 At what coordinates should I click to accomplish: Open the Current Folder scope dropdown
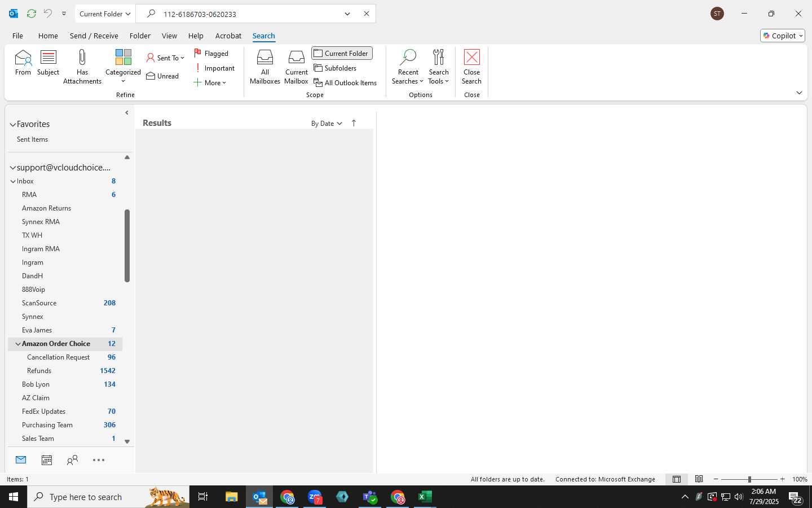click(105, 14)
